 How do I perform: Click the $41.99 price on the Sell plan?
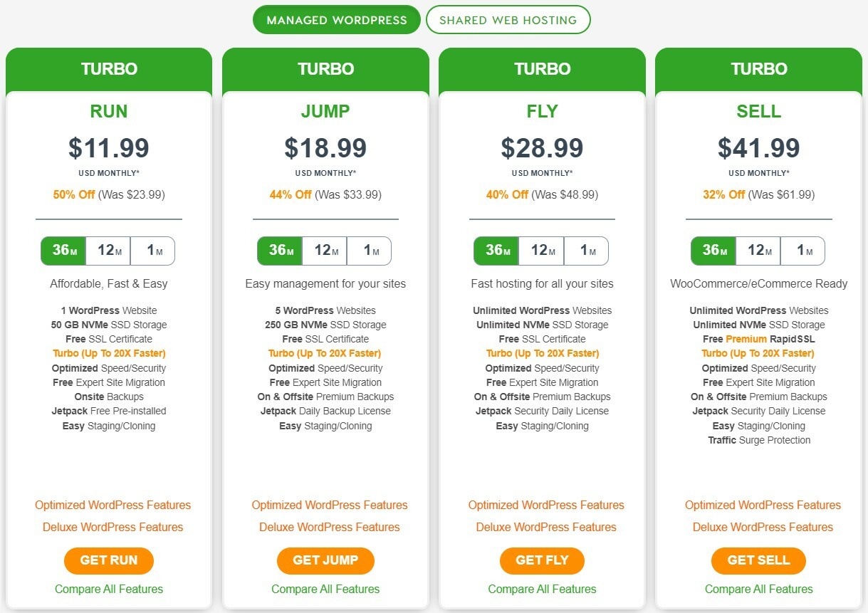tap(758, 148)
